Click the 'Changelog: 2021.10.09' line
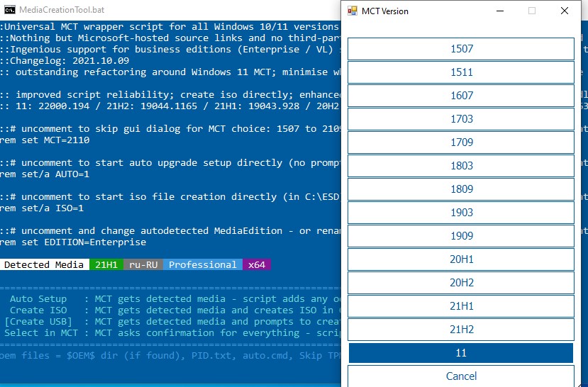588x387 pixels. pos(65,61)
